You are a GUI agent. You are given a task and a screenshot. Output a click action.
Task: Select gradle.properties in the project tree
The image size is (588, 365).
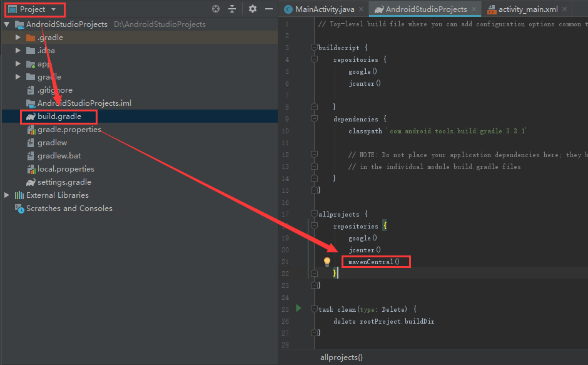(67, 130)
